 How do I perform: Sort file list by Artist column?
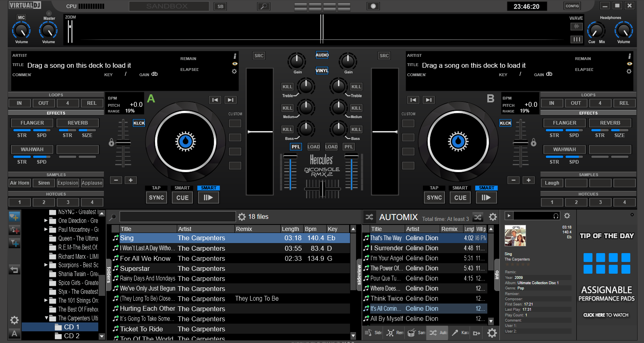(x=205, y=229)
